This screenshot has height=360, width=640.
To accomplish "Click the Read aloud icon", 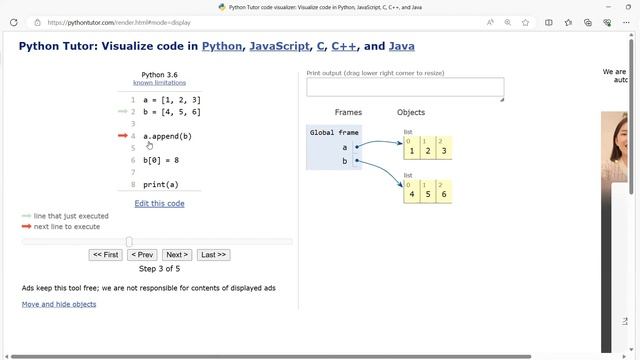I will [490, 22].
